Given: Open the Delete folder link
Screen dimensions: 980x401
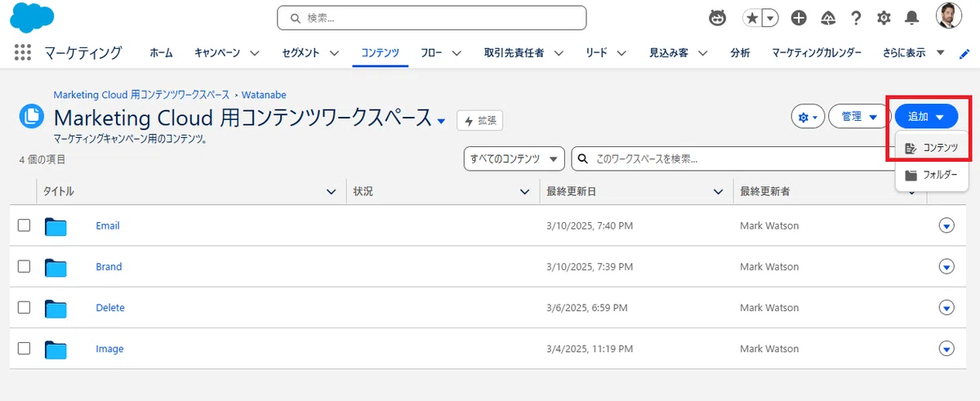Looking at the screenshot, I should click(110, 308).
